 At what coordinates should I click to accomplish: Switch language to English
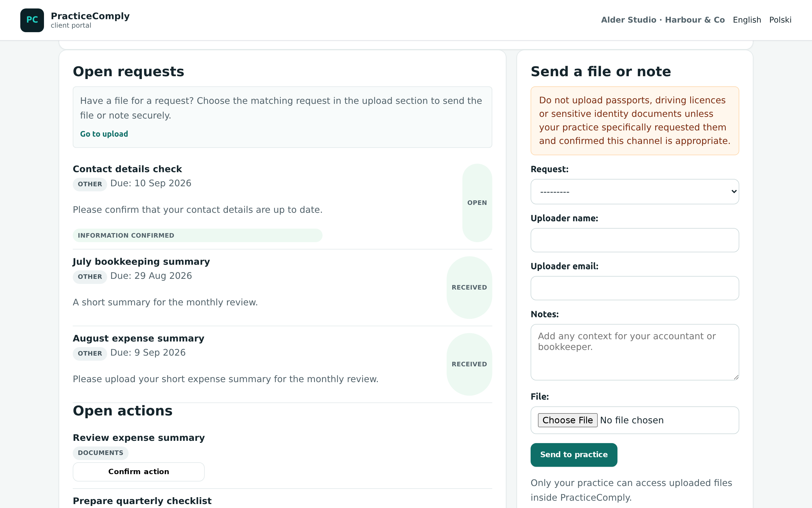[x=747, y=20]
